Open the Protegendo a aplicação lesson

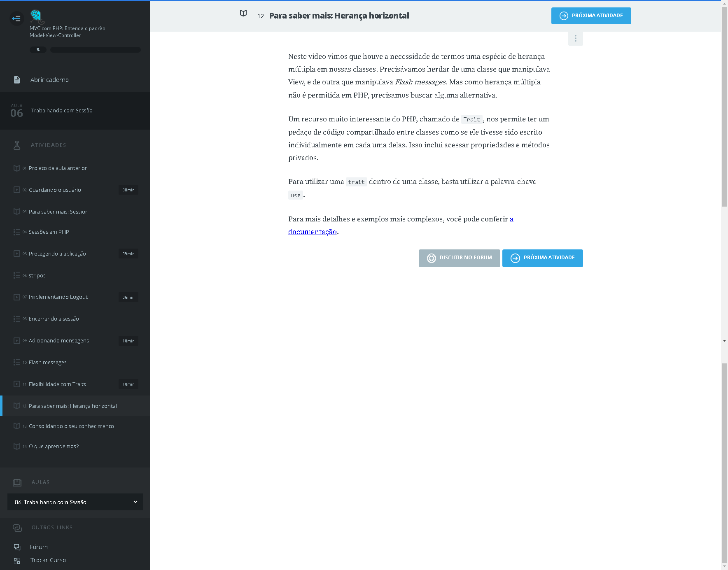[57, 254]
